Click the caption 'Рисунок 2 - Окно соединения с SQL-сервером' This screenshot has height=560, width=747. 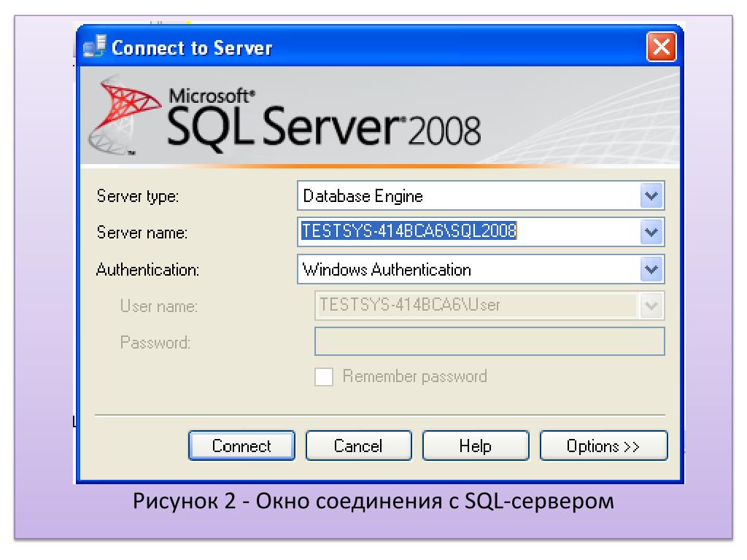373,501
